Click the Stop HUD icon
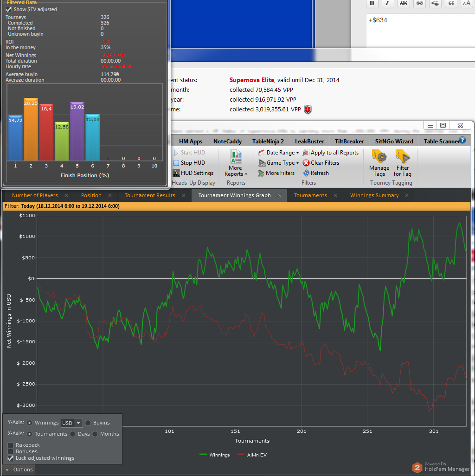 point(176,163)
